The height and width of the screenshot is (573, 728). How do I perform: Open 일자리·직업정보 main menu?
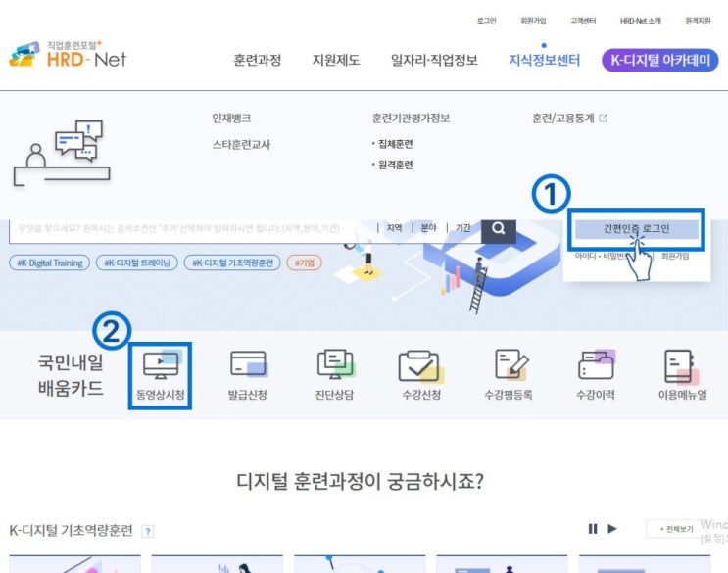click(434, 61)
